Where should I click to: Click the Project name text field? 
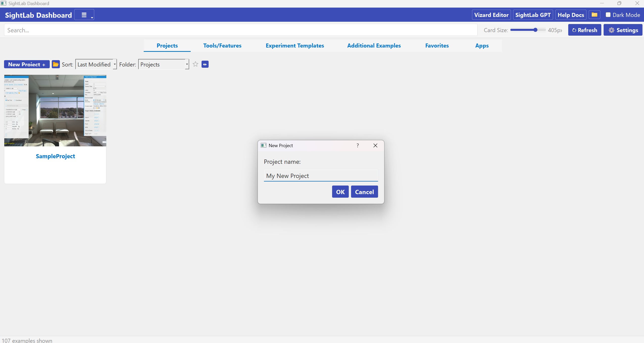point(321,175)
